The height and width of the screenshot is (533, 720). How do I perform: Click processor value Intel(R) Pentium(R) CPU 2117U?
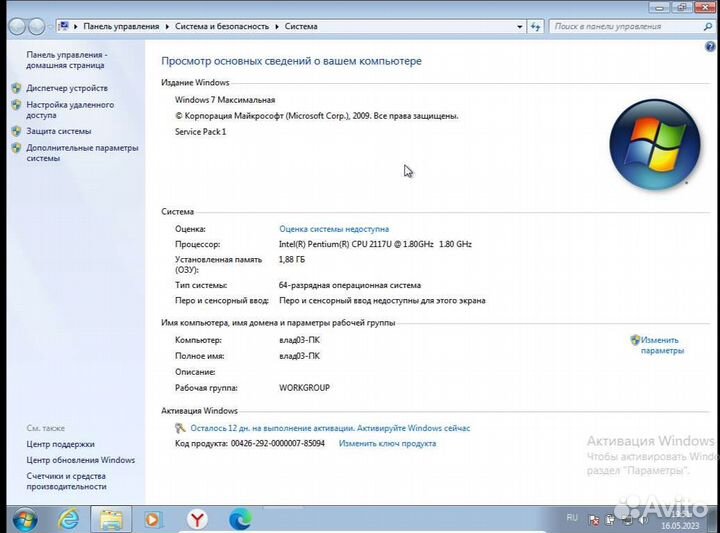pyautogui.click(x=375, y=244)
